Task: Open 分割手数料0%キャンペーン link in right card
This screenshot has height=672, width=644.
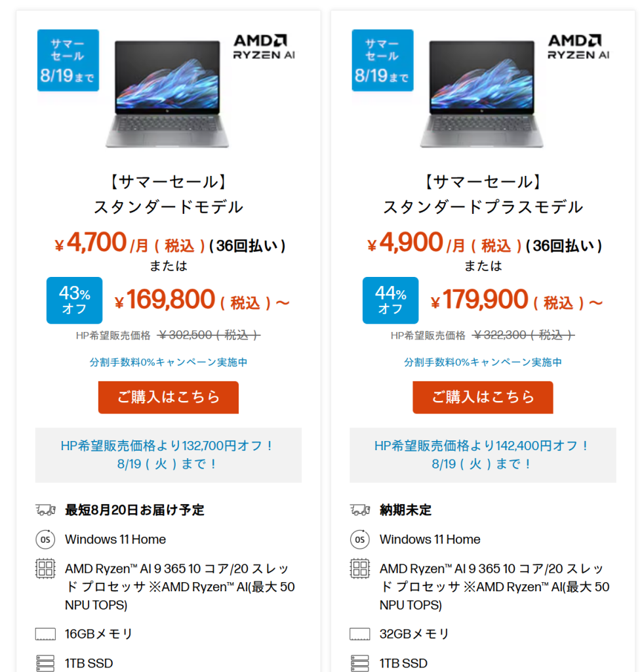Action: coord(483,362)
